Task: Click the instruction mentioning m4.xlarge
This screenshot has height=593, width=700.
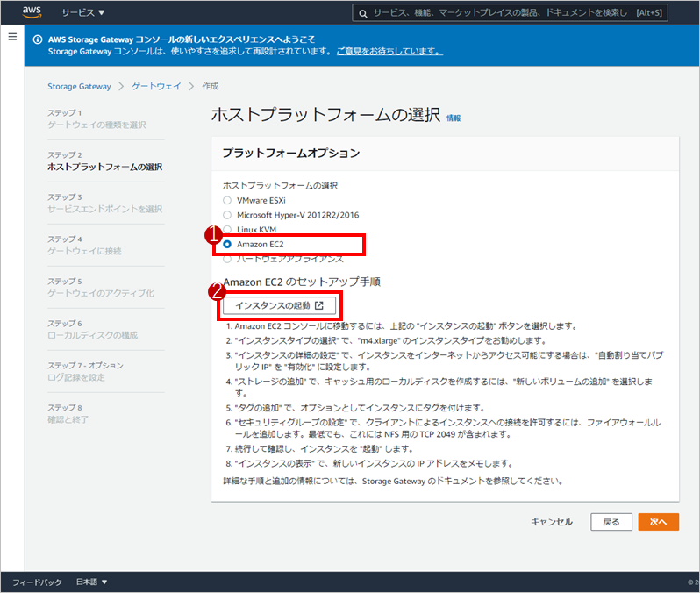Action: click(x=386, y=340)
